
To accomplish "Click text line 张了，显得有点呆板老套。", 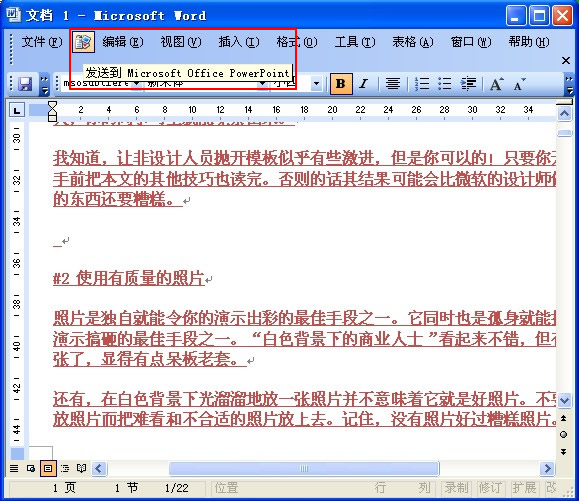I will [x=150, y=359].
